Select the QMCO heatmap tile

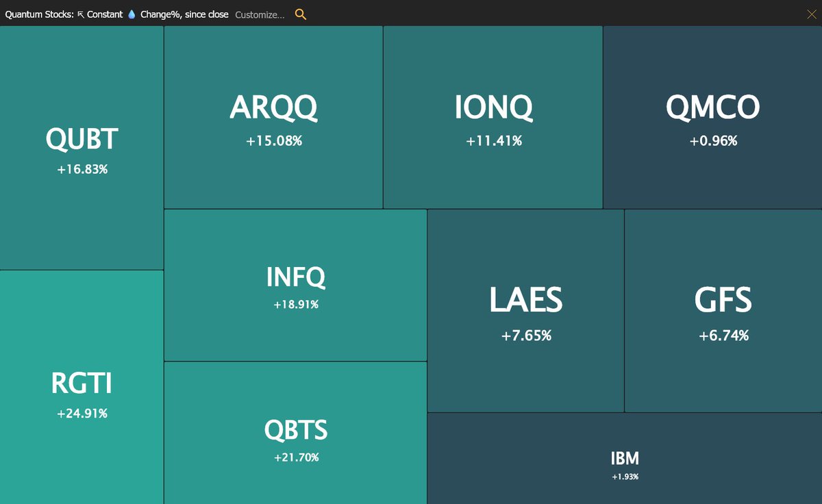712,117
